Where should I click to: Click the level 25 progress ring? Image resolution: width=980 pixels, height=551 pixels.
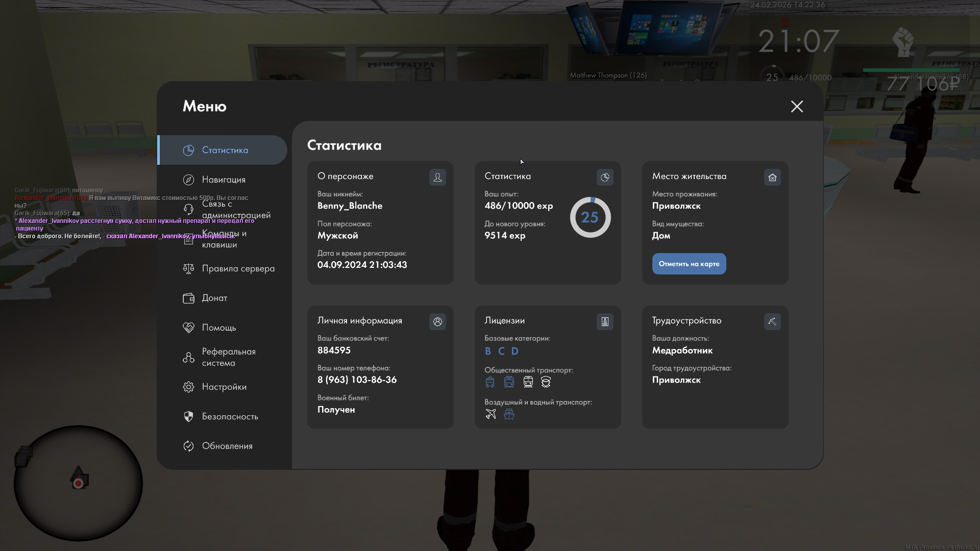tap(590, 217)
